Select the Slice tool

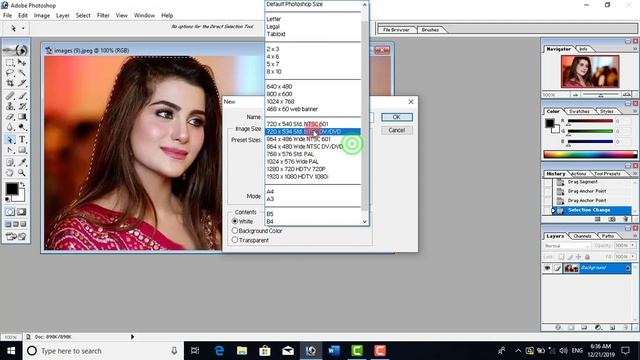22,83
